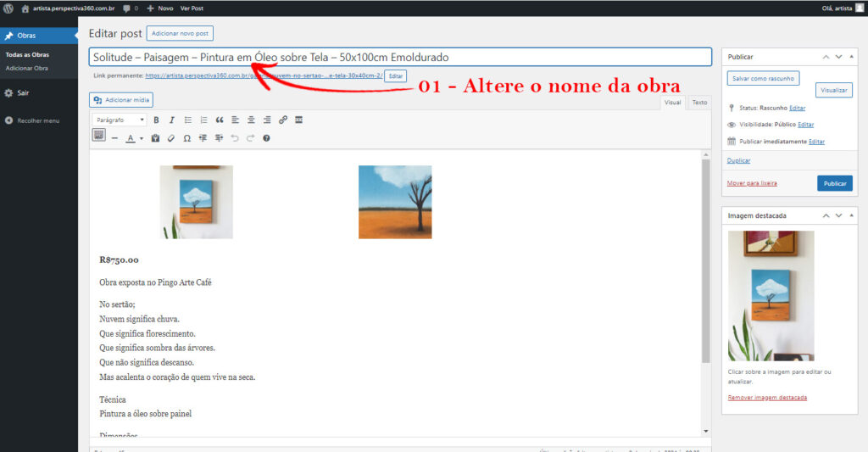The width and height of the screenshot is (868, 452).
Task: Apply the text color button
Action: pyautogui.click(x=131, y=138)
